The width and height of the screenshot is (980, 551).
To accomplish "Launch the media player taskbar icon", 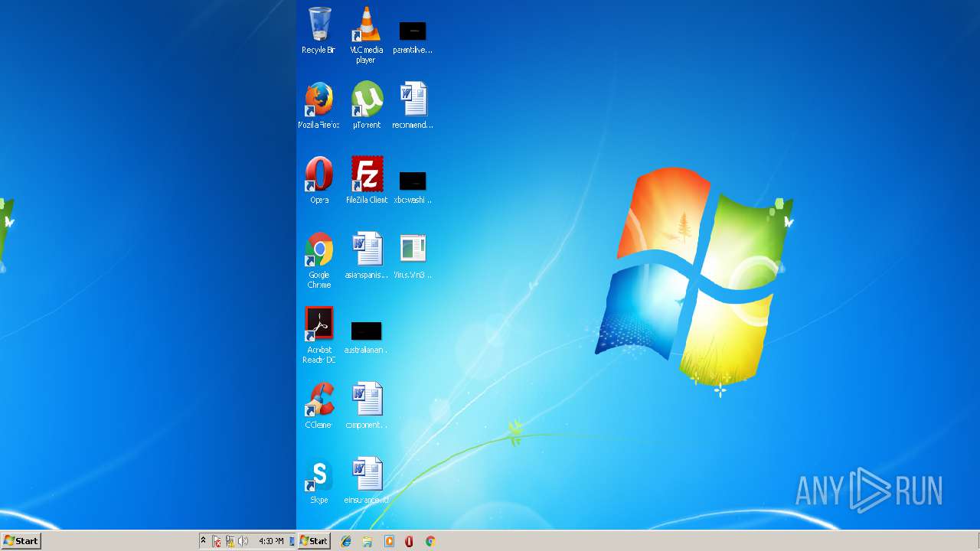I will pos(389,541).
